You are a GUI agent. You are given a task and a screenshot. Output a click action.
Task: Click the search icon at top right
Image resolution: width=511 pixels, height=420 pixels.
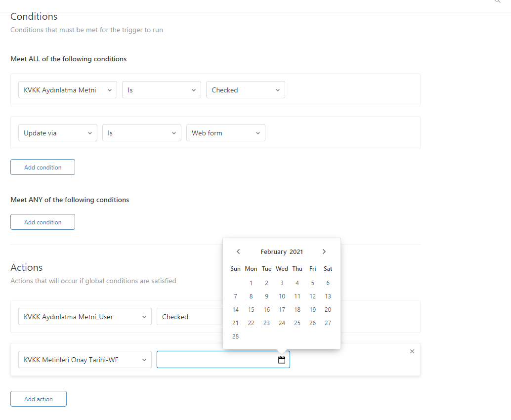coord(497,1)
